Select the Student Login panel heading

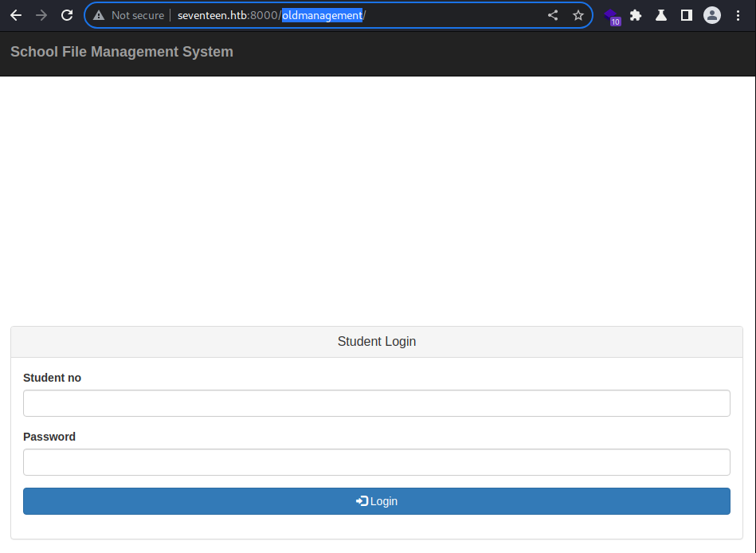pos(377,341)
